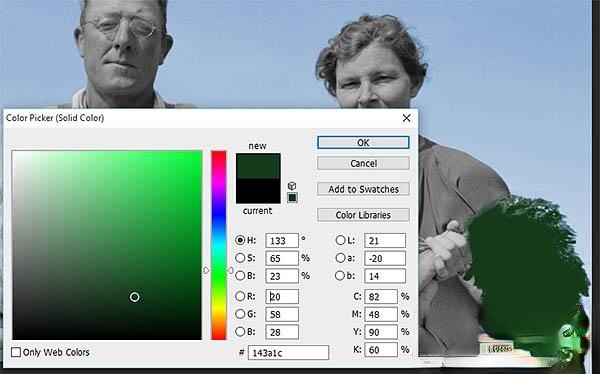Click Add to Swatches
Viewport: 600px width, 374px height.
[363, 189]
